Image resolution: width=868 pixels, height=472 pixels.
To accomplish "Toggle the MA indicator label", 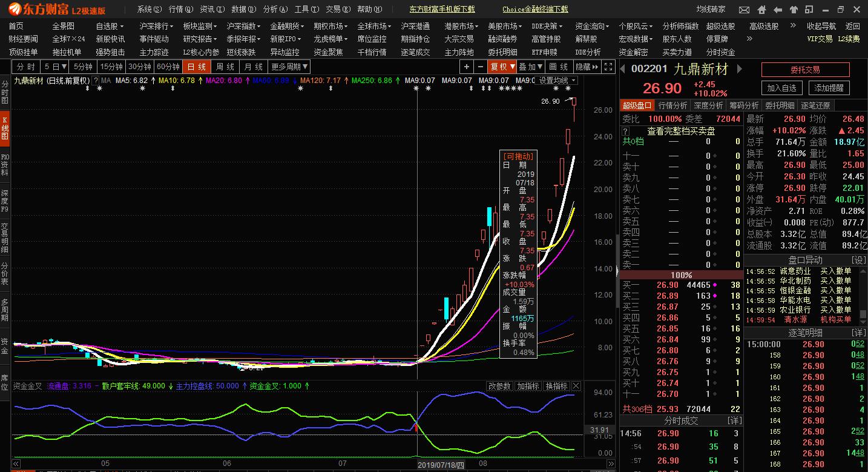I will point(106,81).
